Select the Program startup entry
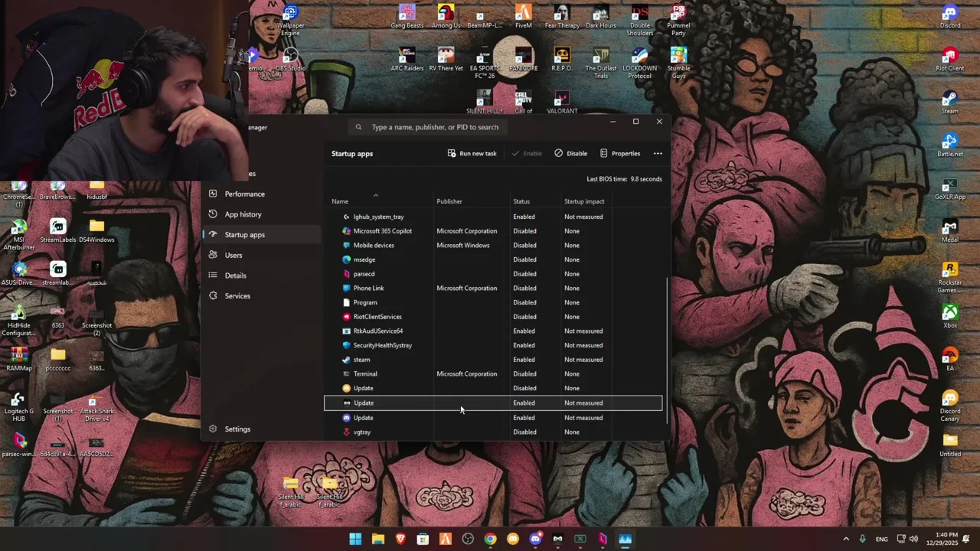This screenshot has height=551, width=980. coord(493,302)
